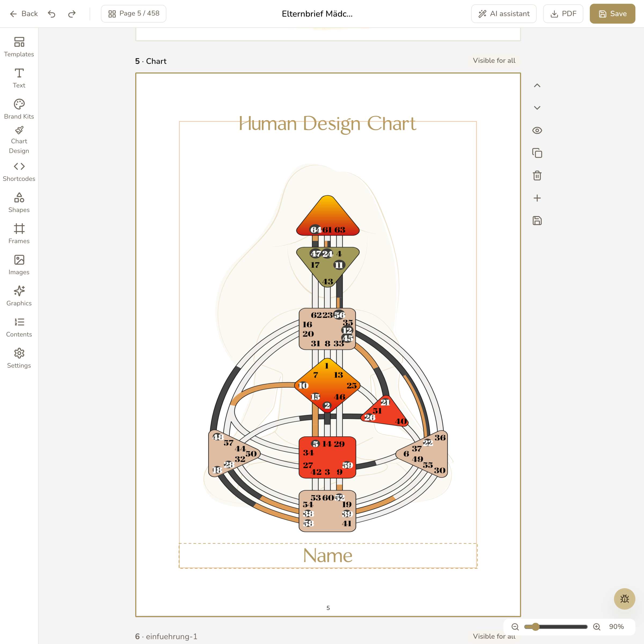Click the 90% zoom value
The height and width of the screenshot is (644, 644).
(616, 627)
